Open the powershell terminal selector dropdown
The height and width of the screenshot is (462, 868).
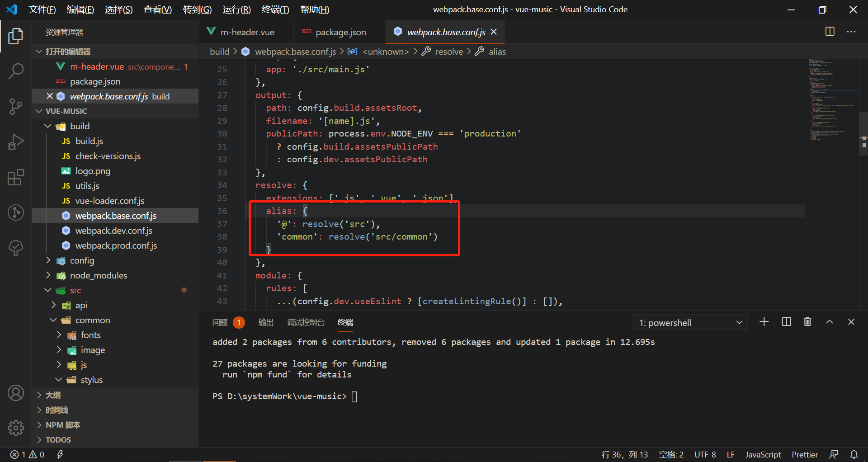[x=690, y=323]
